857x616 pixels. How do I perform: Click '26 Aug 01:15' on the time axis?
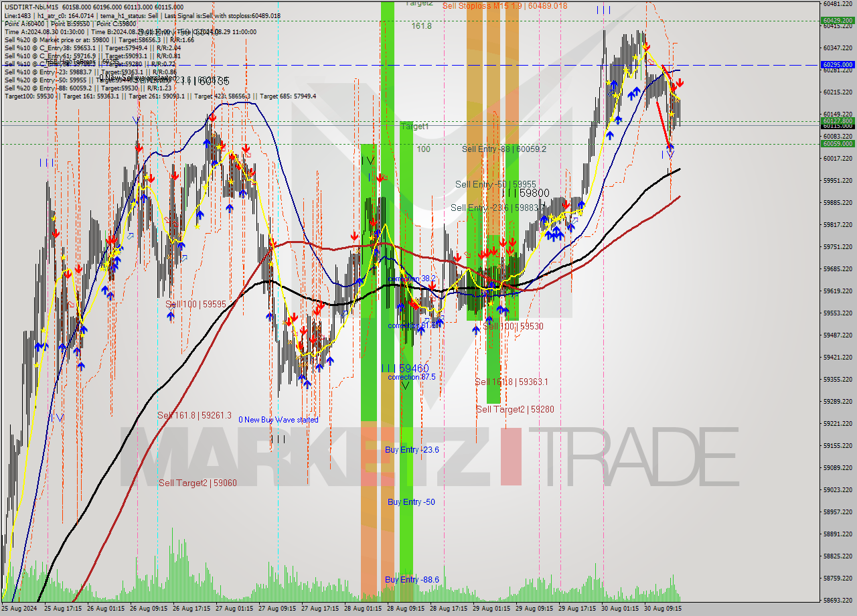coord(106,609)
